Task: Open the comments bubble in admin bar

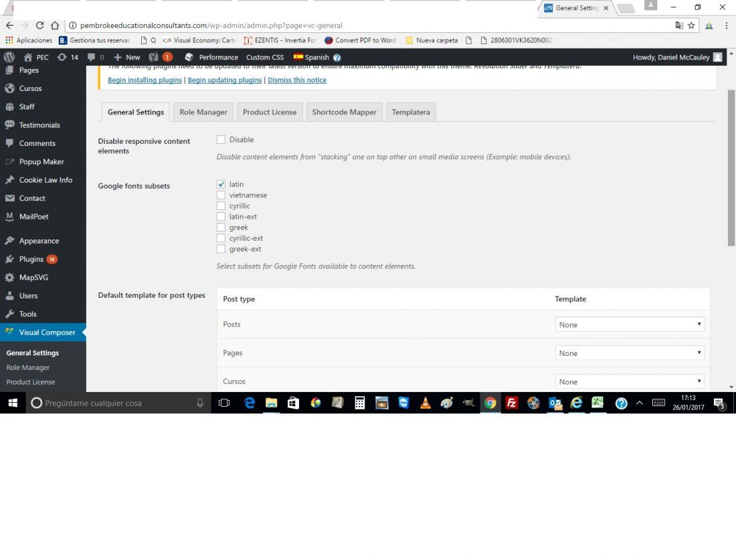Action: click(95, 58)
